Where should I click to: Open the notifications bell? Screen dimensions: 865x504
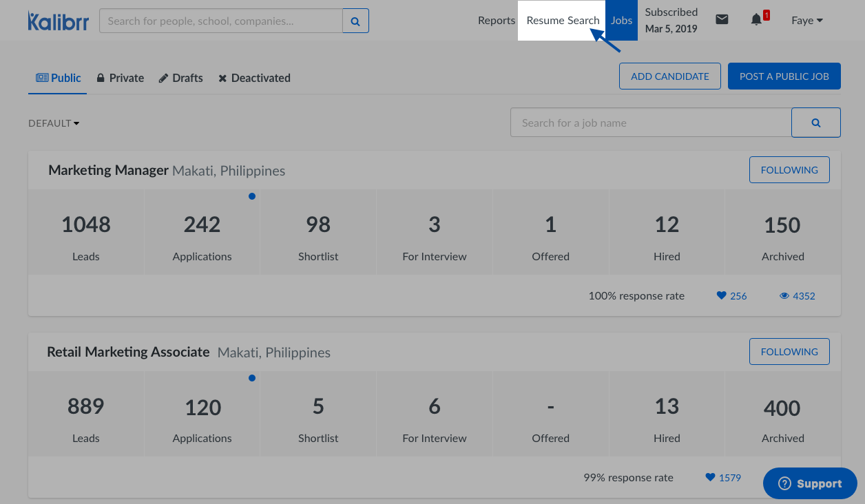(756, 20)
